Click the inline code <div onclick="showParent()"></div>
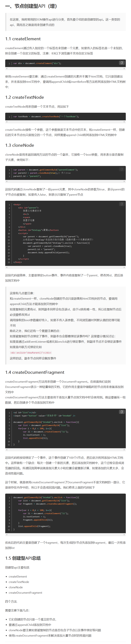Viewport: 131px width, 644px height. point(31,353)
